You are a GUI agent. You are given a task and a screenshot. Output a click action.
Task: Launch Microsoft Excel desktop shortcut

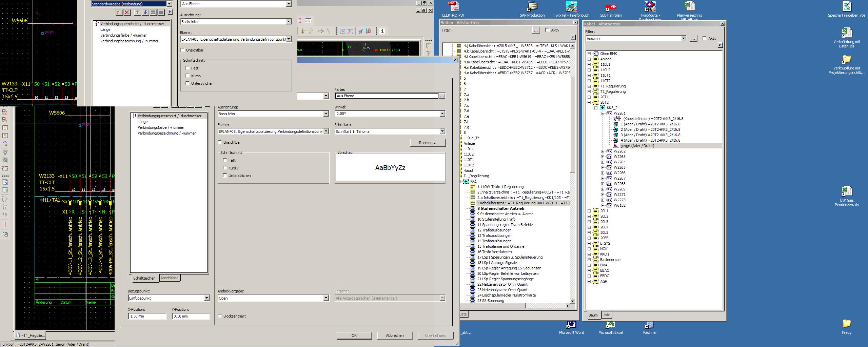(x=610, y=325)
